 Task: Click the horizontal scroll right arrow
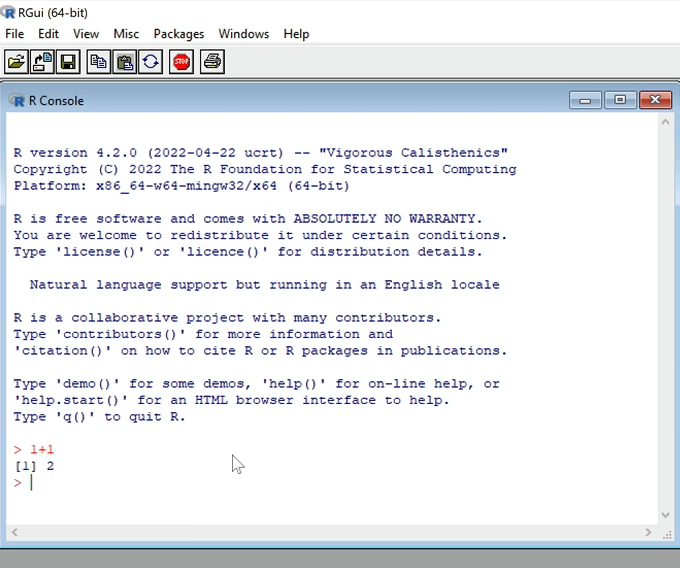tap(648, 532)
